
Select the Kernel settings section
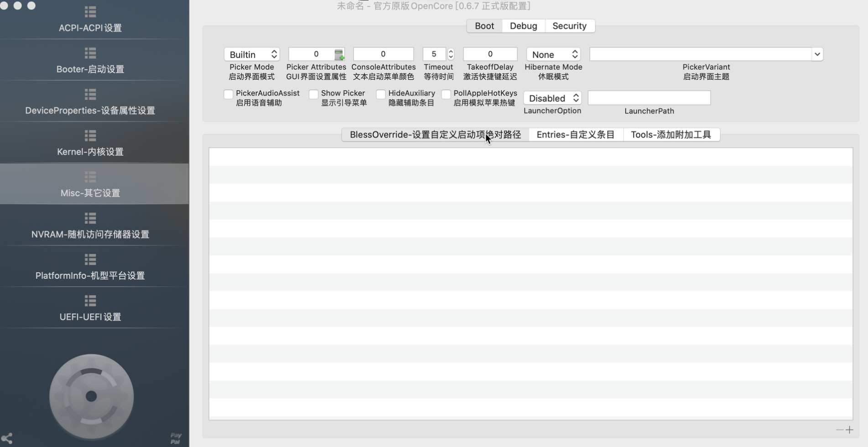coord(90,143)
